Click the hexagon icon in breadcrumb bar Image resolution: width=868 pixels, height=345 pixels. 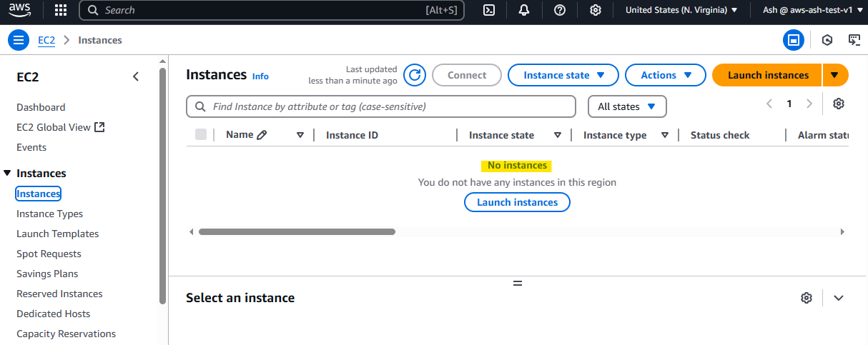click(827, 40)
